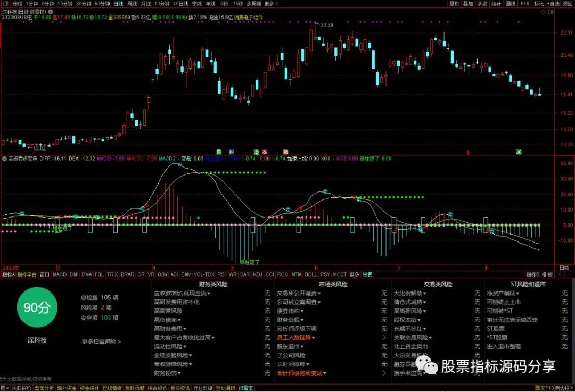Expand 业绩变脸风险 dropdown

[190, 355]
